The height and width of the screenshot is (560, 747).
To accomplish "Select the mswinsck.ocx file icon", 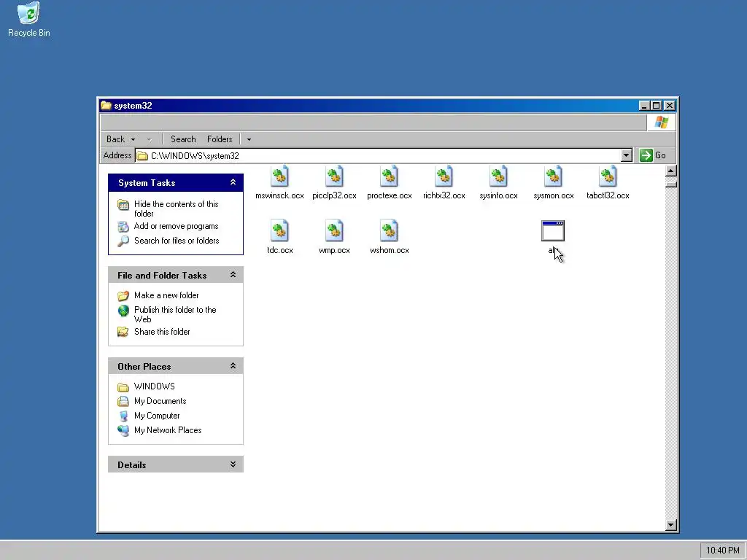I will coord(279,176).
